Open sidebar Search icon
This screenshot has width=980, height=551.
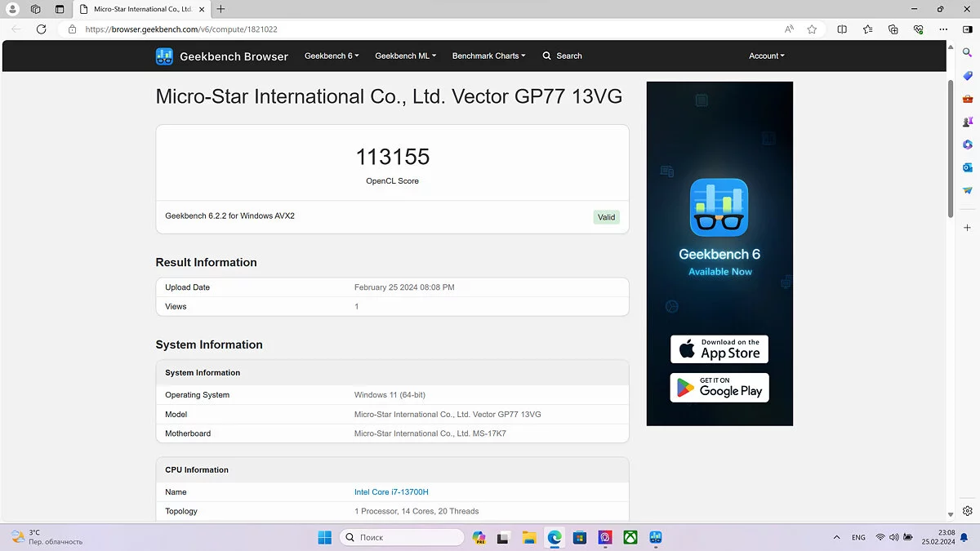coord(968,52)
